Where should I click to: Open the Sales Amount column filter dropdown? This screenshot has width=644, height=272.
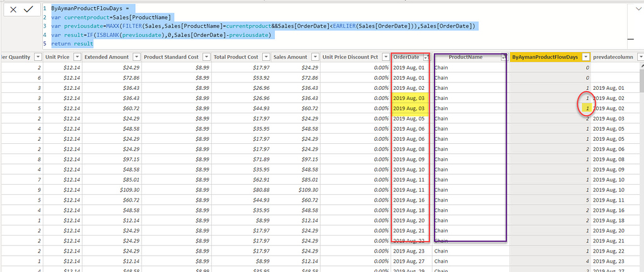tap(314, 57)
